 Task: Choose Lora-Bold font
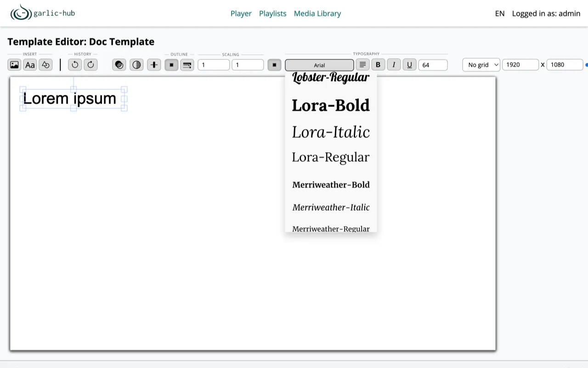pyautogui.click(x=331, y=105)
